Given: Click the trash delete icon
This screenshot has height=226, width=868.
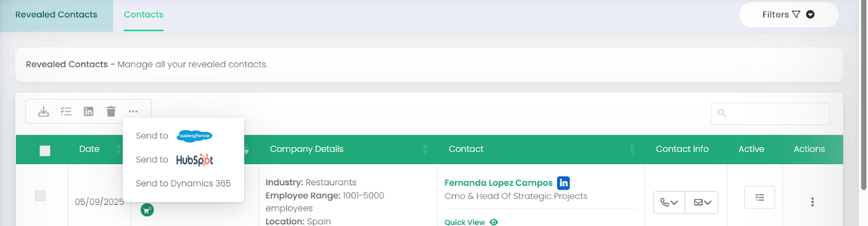Looking at the screenshot, I should tap(111, 111).
